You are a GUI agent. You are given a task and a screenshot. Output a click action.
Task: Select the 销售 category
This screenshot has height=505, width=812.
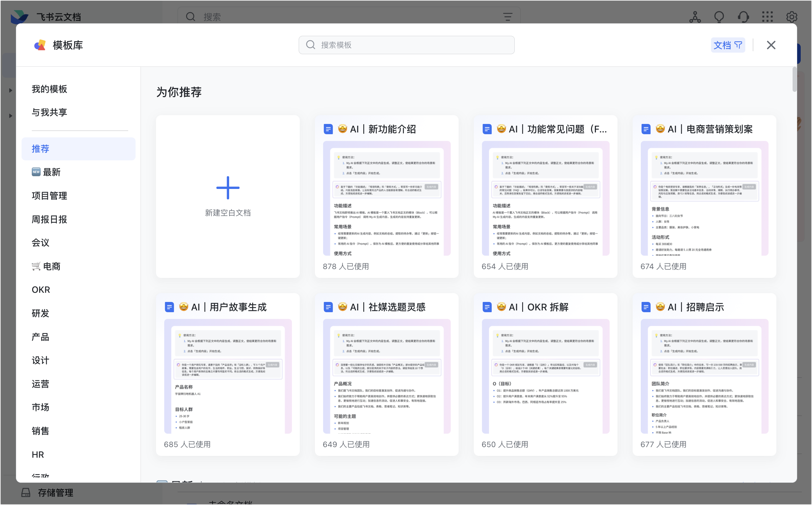78,431
